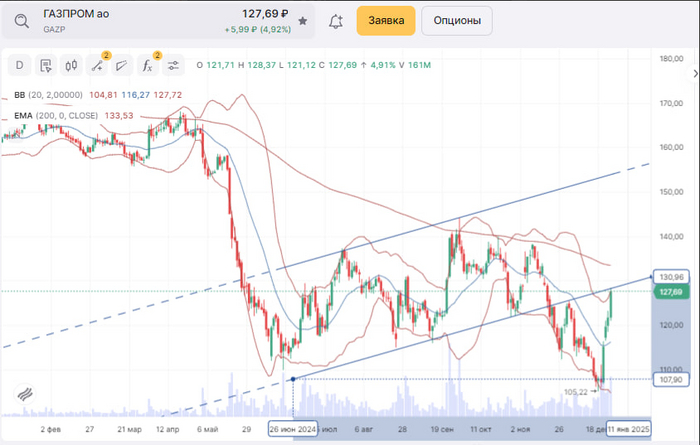
Task: Set a price alert with bell icon
Action: tap(336, 20)
